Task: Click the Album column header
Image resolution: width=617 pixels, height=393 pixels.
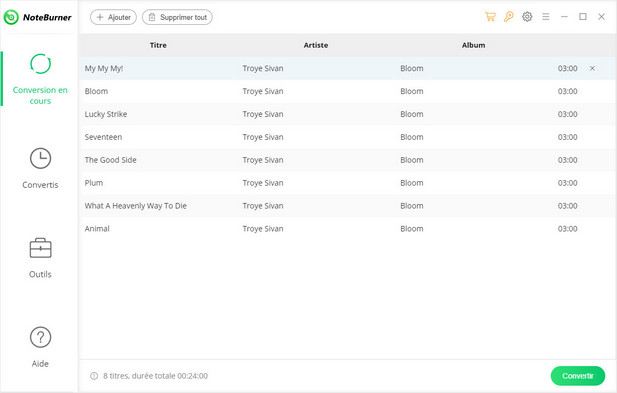Action: pos(473,45)
